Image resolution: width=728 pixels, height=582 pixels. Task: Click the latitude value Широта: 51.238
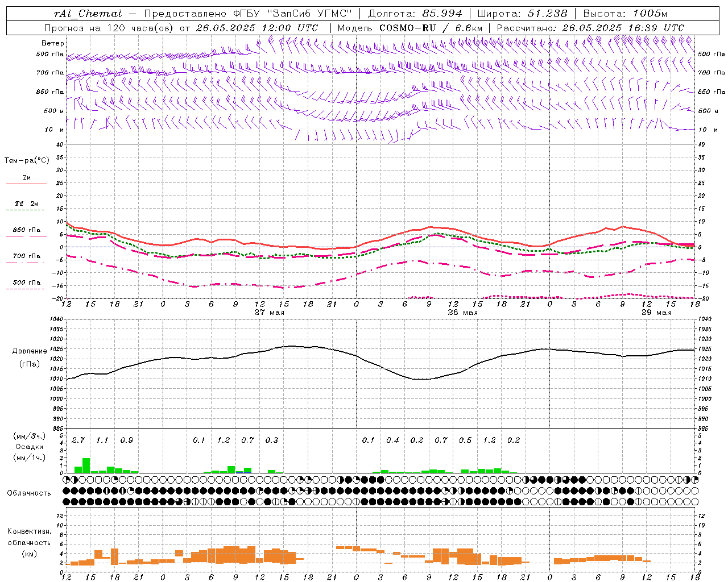[x=522, y=14]
